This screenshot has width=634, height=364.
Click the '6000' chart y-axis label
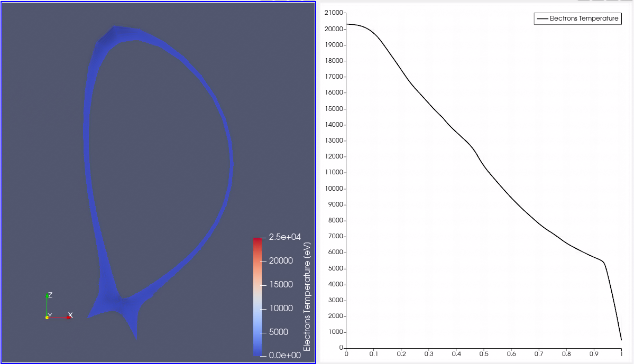point(335,252)
